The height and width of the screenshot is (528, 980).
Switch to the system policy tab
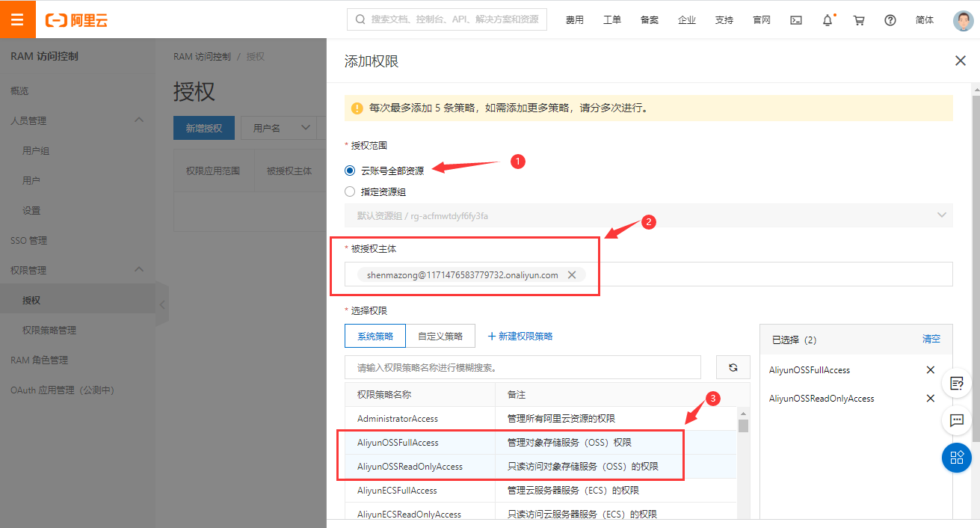pyautogui.click(x=375, y=336)
